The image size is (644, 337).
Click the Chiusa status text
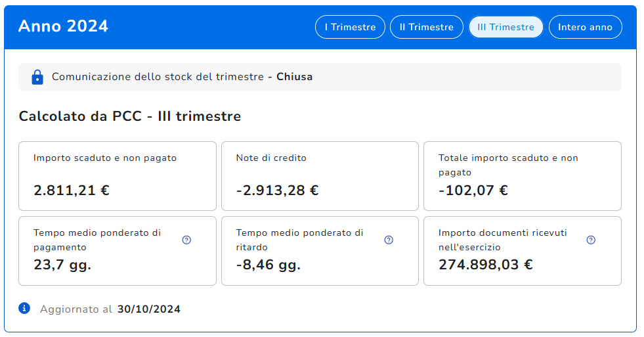294,77
